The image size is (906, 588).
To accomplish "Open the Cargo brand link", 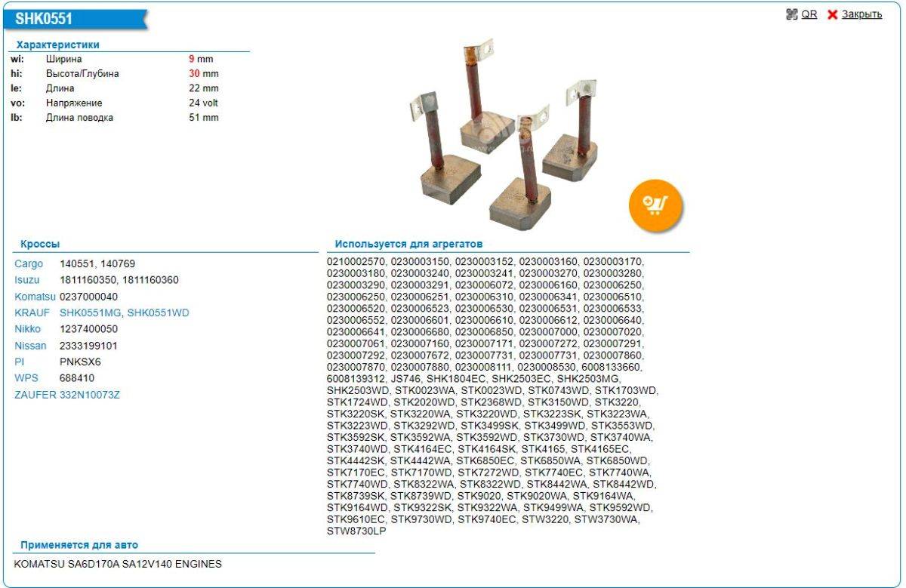I will pos(29,264).
